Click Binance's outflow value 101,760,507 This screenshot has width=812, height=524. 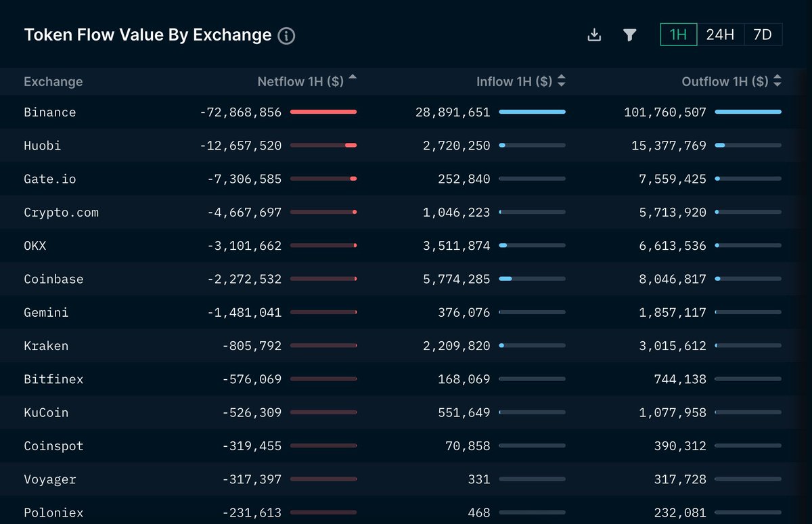(x=664, y=112)
